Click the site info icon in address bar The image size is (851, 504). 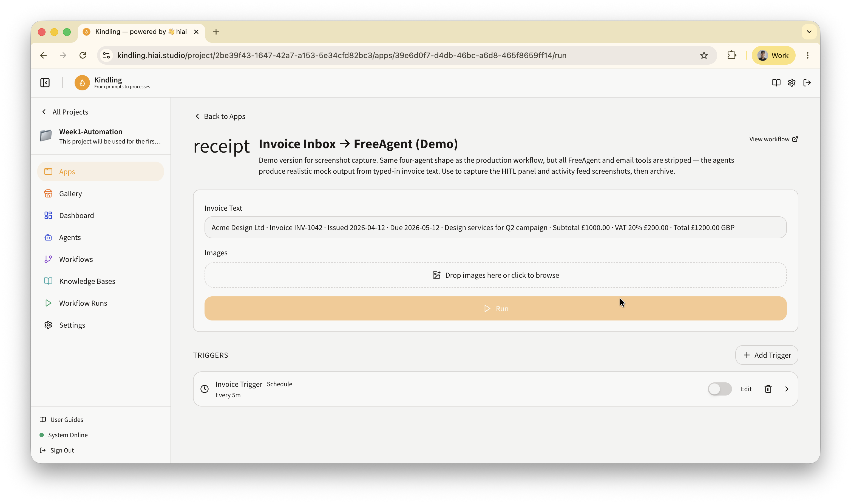(106, 55)
